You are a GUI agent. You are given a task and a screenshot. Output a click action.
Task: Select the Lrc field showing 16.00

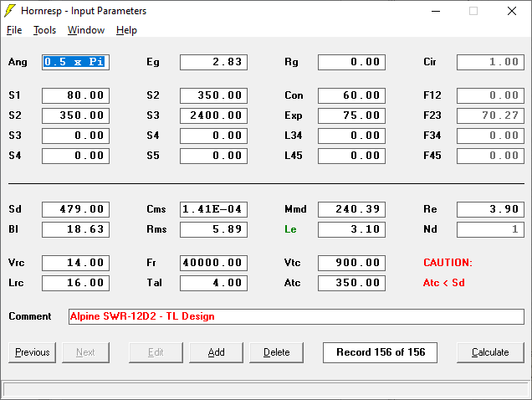[75, 283]
